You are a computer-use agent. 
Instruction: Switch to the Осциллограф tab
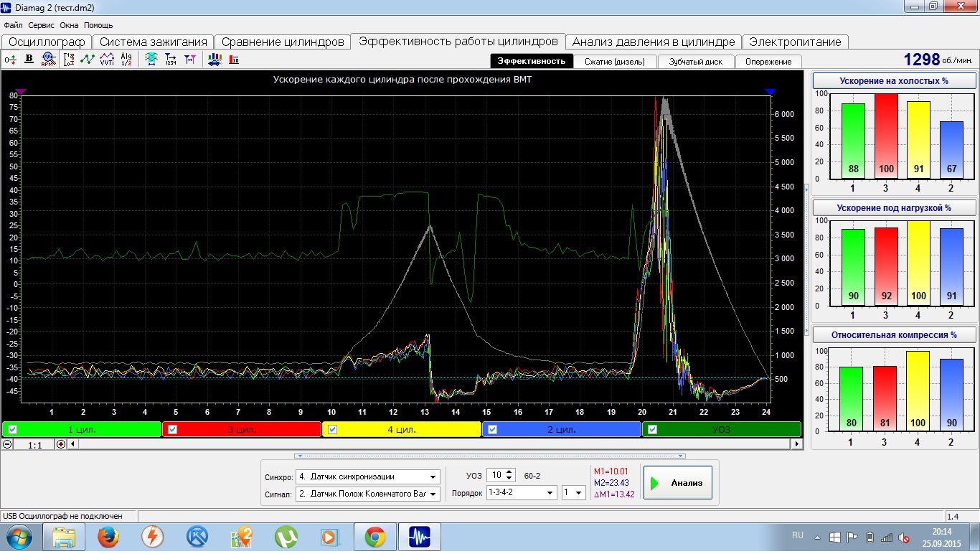tap(47, 42)
